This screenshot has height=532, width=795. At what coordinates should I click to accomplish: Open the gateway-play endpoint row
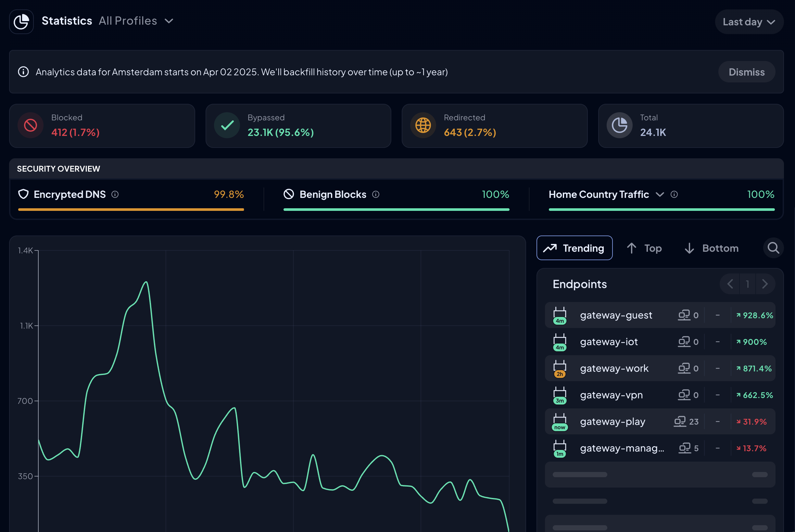click(612, 421)
